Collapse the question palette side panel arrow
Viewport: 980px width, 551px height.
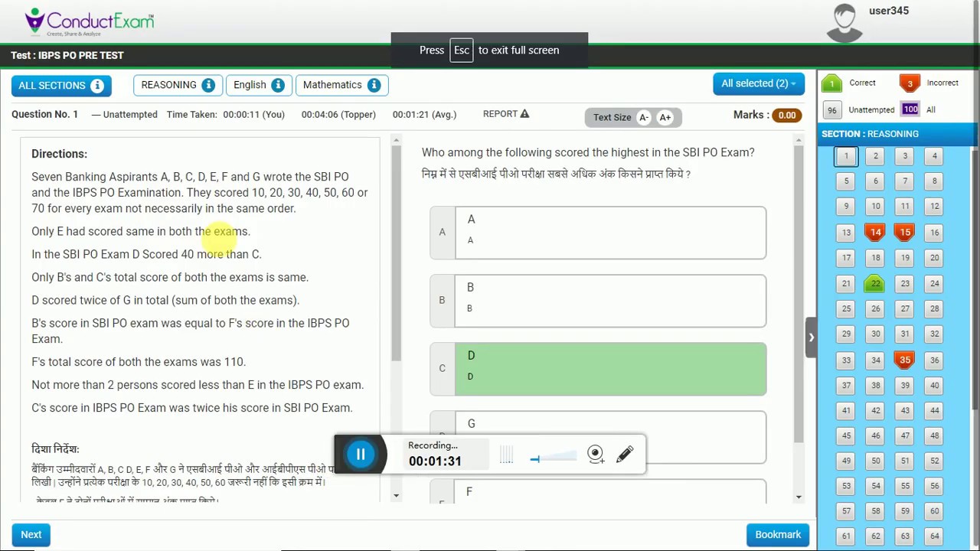pos(811,337)
